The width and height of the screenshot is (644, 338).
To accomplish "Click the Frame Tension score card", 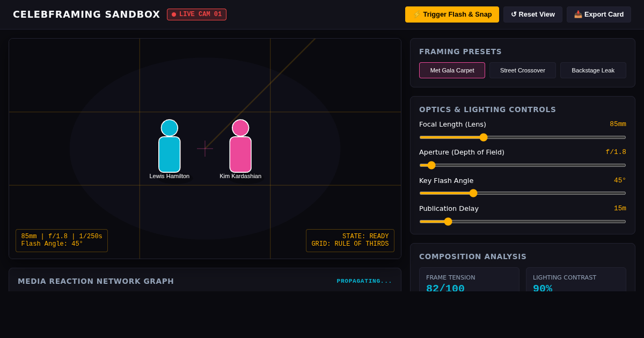I will tap(469, 280).
